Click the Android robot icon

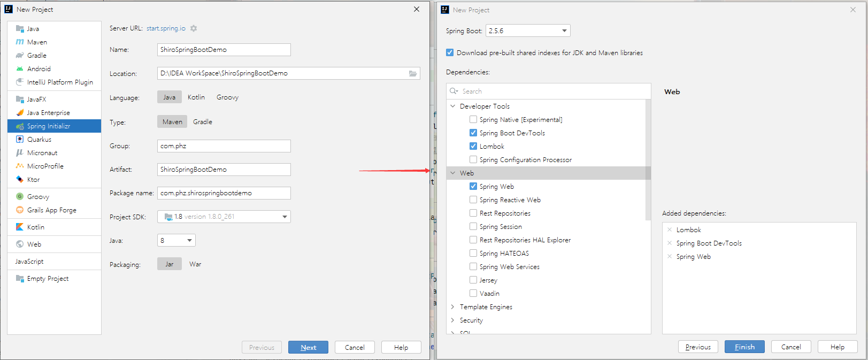[x=20, y=69]
